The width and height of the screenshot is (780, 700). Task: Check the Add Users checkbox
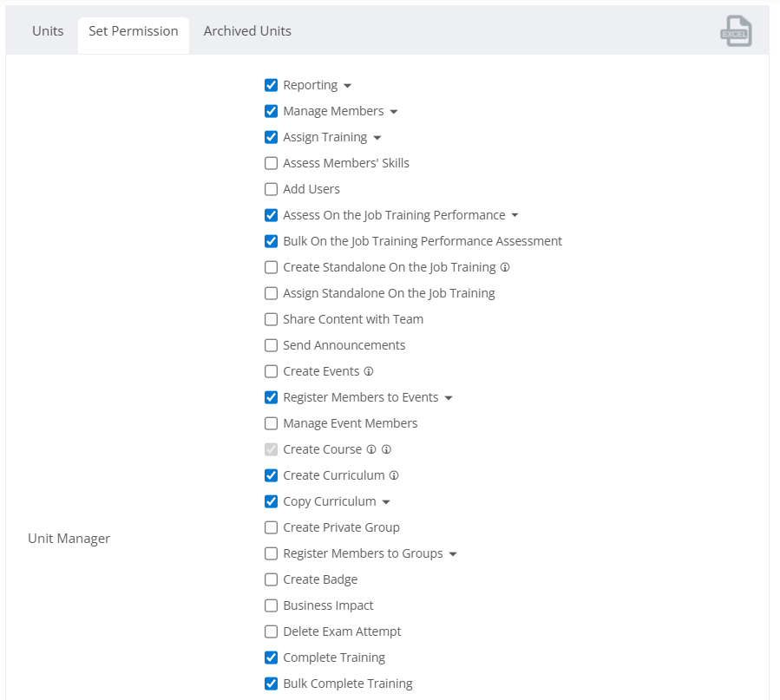[271, 189]
